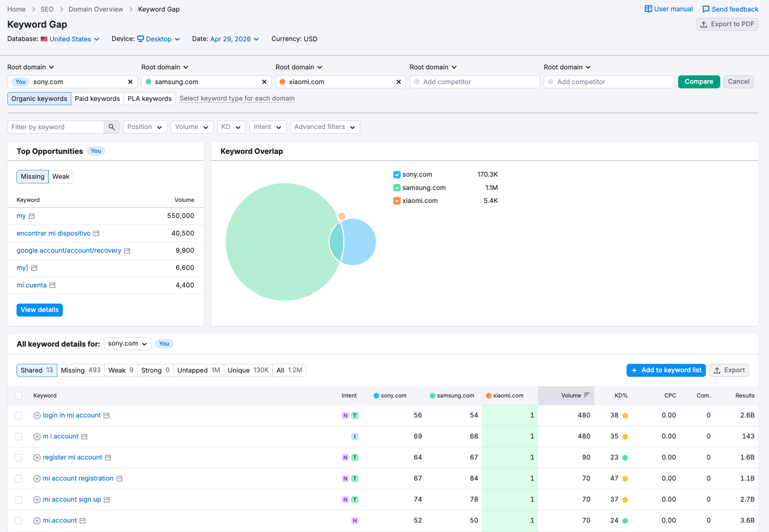Check the 'mi account registration' row checkbox
Viewport: 769px width, 532px height.
[x=18, y=478]
